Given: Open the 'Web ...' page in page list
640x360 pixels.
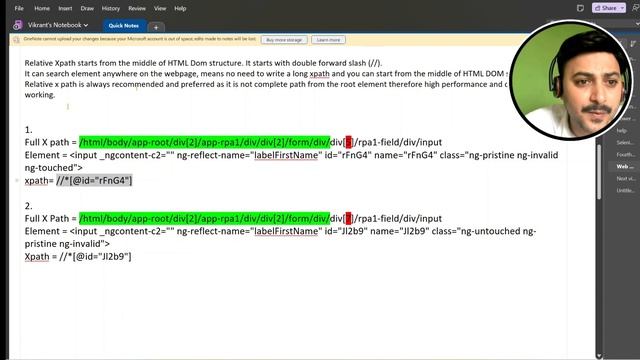Looking at the screenshot, I should pos(625,167).
